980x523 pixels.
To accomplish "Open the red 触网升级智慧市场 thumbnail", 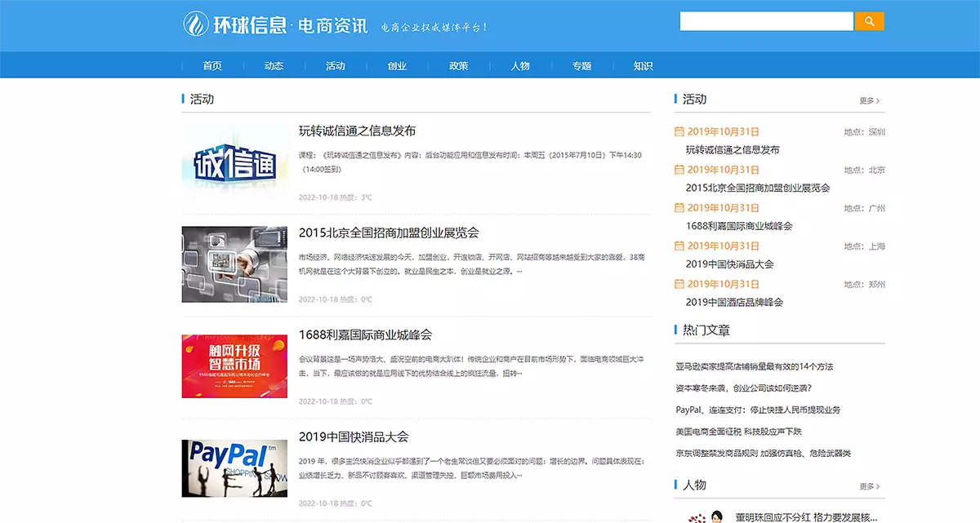I will pos(234,366).
